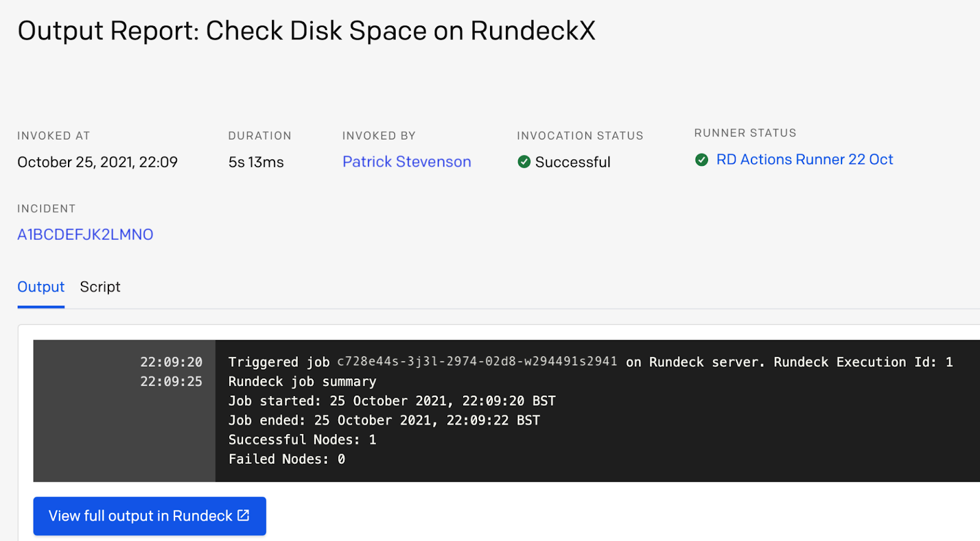This screenshot has height=541, width=980.
Task: Click job ID c728e44s-3j3l-2974-02d8-w294491s2941
Action: tap(477, 362)
